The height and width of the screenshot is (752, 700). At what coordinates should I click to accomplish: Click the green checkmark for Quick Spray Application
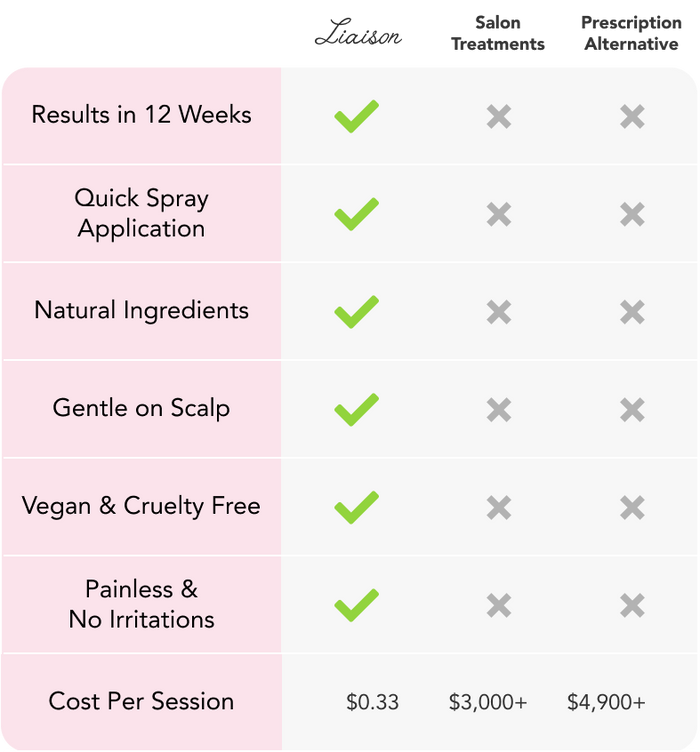(x=356, y=214)
